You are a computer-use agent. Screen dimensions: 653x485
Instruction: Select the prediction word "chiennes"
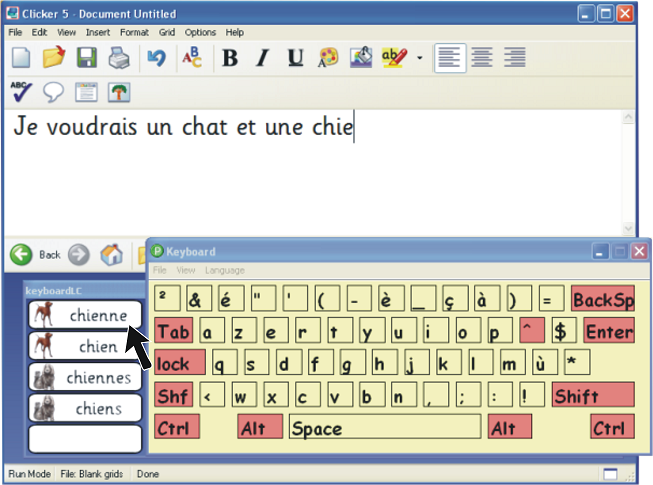85,377
